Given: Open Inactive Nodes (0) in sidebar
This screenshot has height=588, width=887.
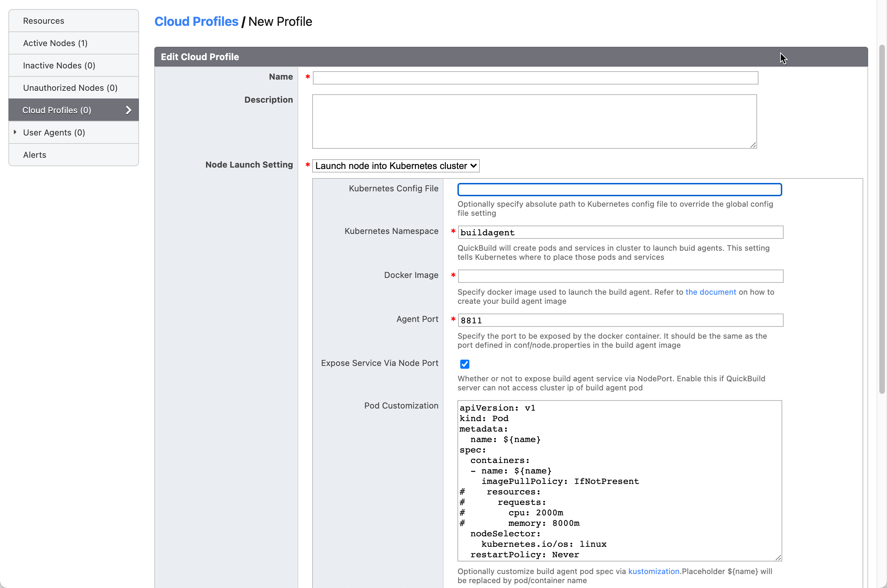Looking at the screenshot, I should tap(74, 65).
